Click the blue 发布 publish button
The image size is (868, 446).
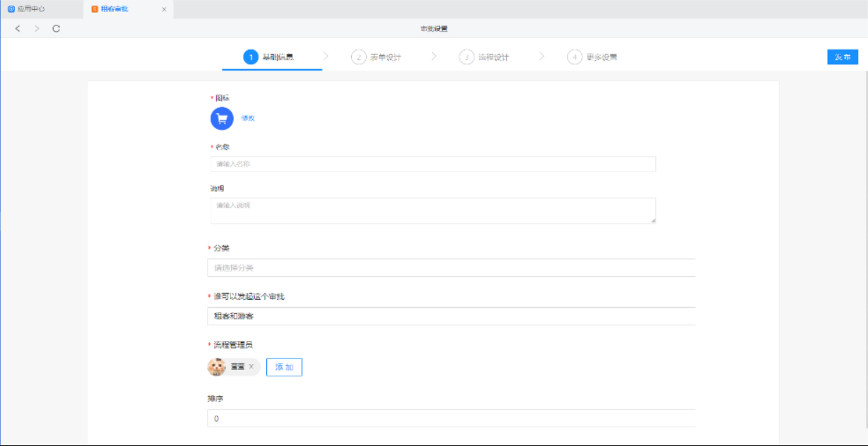(843, 57)
